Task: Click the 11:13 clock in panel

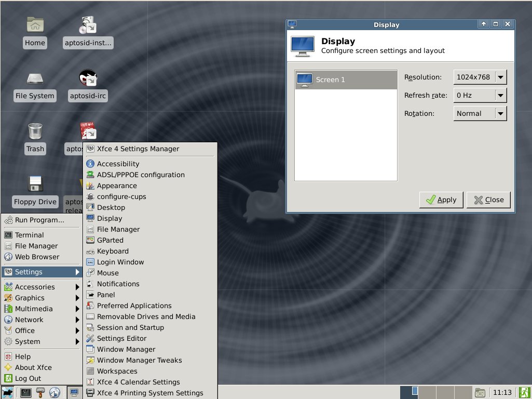Action: click(x=502, y=393)
